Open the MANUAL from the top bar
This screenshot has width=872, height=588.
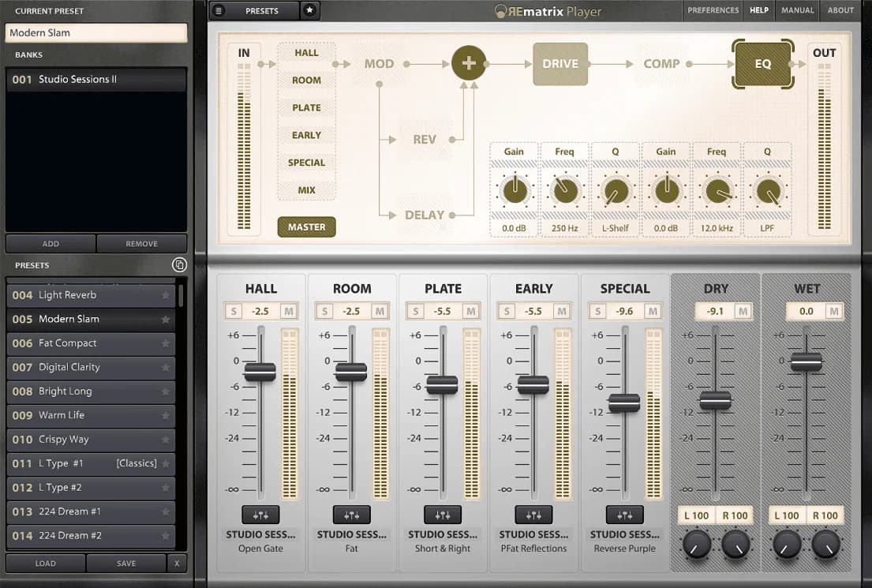point(797,10)
